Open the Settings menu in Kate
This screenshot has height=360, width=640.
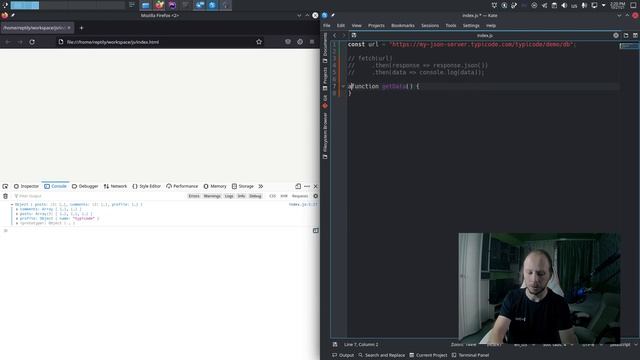(x=471, y=25)
